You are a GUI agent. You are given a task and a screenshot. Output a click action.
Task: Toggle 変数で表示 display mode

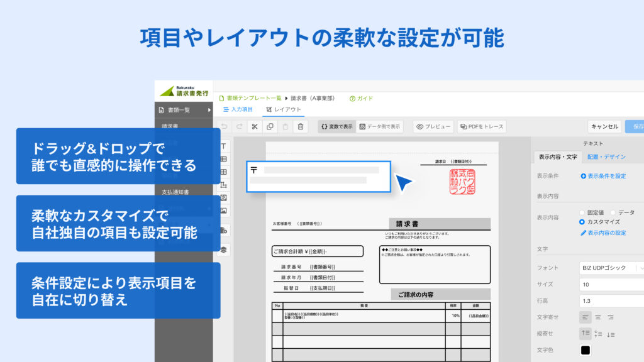336,126
